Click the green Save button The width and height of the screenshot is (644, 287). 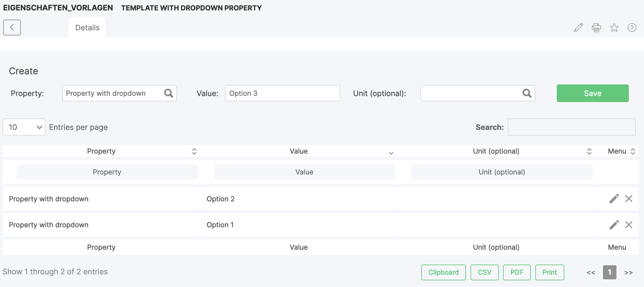pyautogui.click(x=592, y=93)
